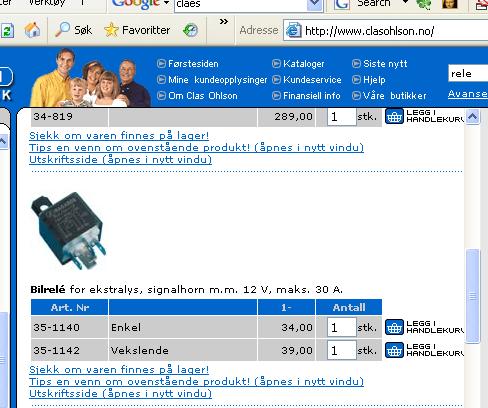The height and width of the screenshot is (408, 488).
Task: Click scroll up arrow of product list
Action: 472,117
